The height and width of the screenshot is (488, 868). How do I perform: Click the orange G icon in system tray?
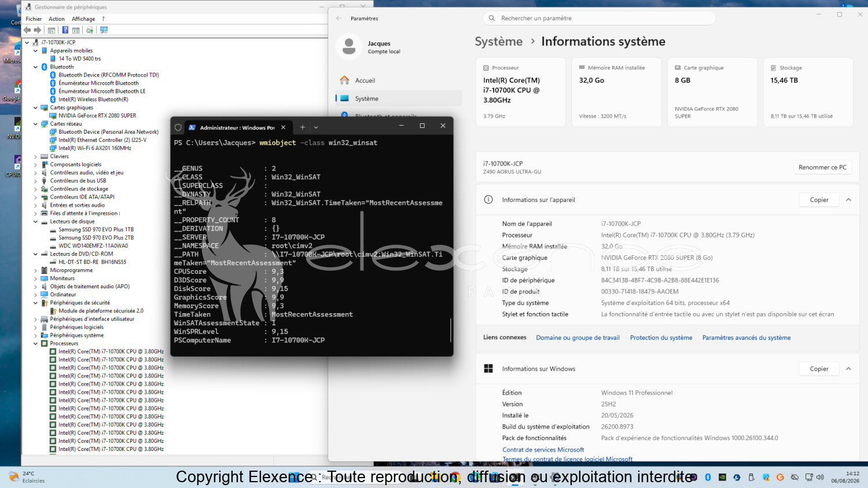[x=780, y=478]
